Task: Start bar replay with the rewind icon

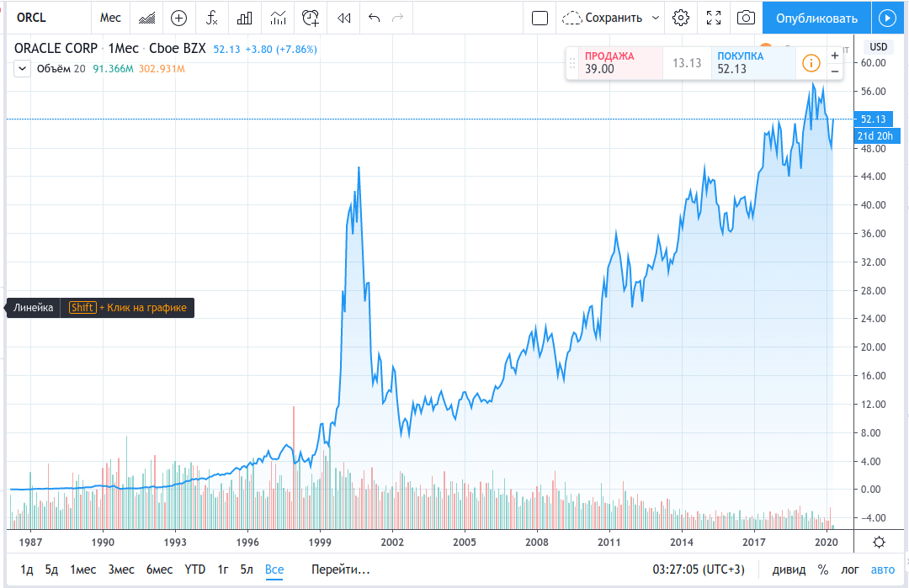Action: (x=343, y=18)
